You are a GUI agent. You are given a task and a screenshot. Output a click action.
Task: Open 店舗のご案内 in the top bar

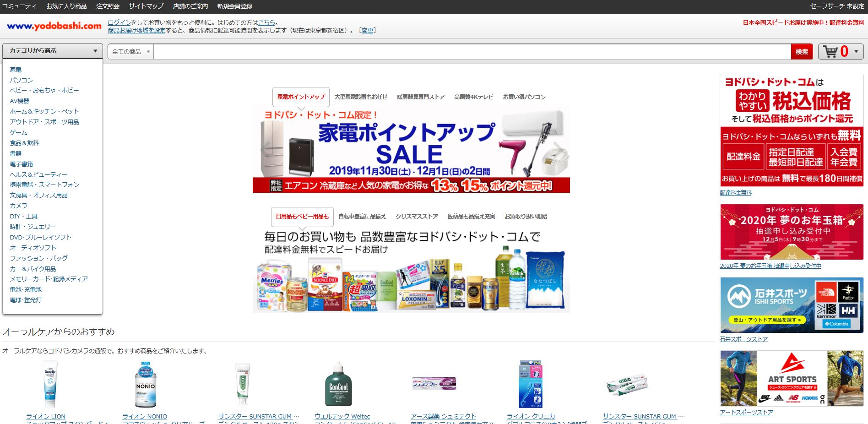pyautogui.click(x=190, y=6)
